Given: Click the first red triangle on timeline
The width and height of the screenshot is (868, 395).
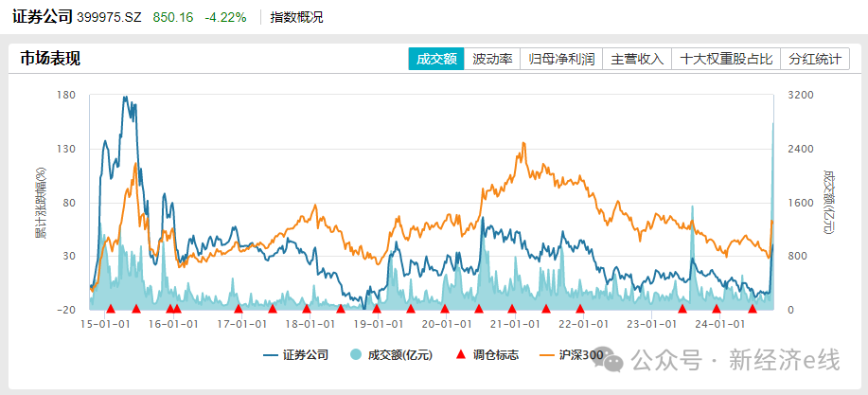Looking at the screenshot, I should pyautogui.click(x=110, y=309).
